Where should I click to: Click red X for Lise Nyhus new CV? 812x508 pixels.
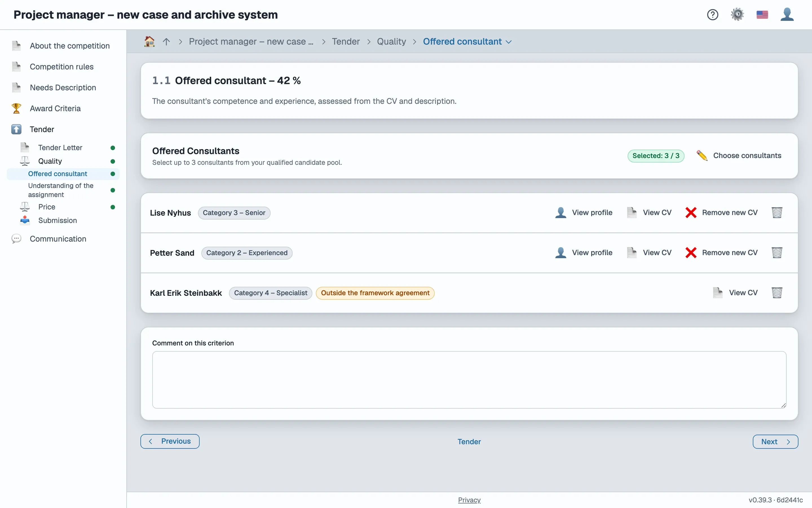click(691, 213)
